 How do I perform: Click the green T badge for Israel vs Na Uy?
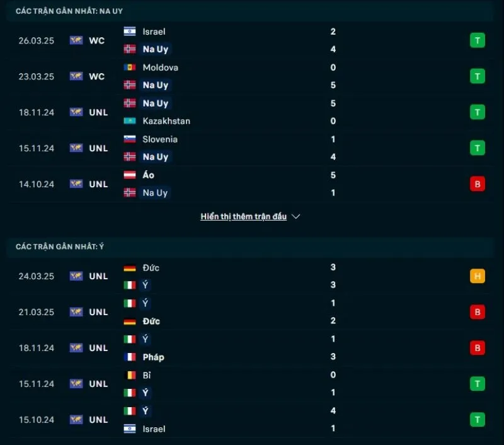(x=478, y=40)
